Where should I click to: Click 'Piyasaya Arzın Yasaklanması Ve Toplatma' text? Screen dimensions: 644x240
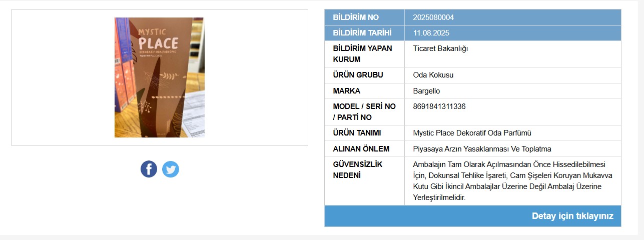[482, 149]
